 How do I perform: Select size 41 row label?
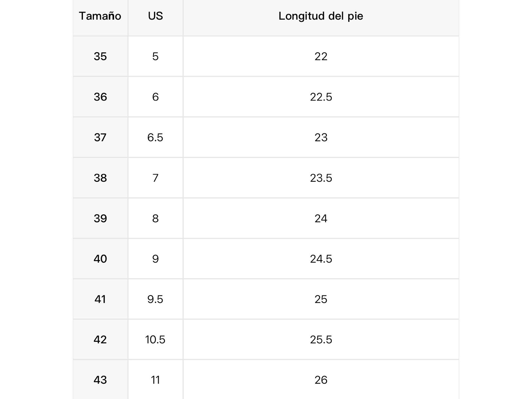click(100, 299)
